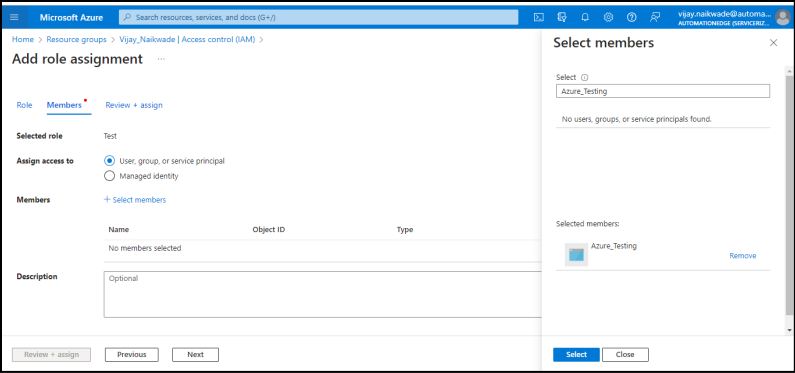Go to Resource groups breadcrumb
The height and width of the screenshot is (373, 795).
pyautogui.click(x=77, y=39)
